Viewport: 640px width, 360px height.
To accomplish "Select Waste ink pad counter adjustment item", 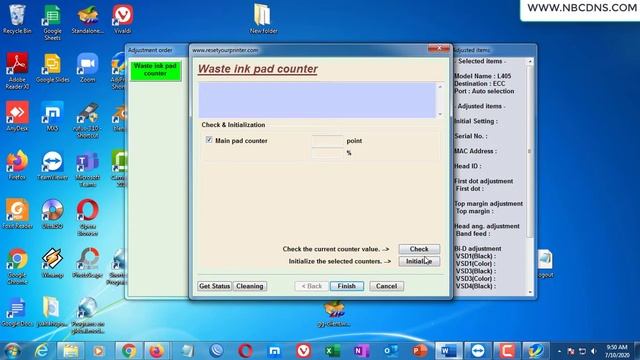I will (156, 70).
